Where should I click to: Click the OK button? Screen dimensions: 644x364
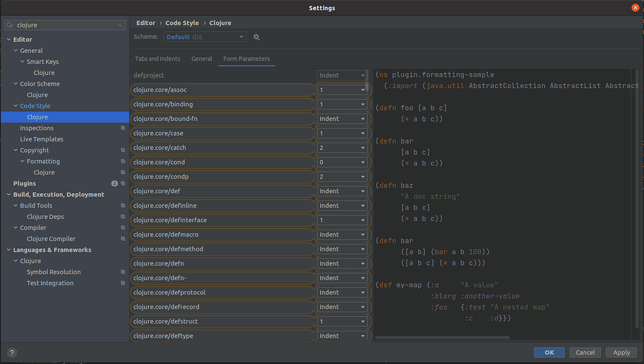pos(549,353)
